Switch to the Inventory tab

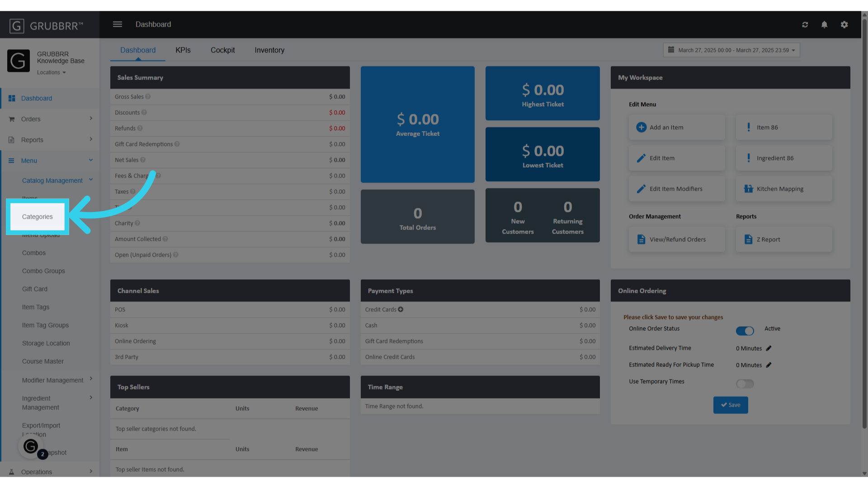click(269, 50)
